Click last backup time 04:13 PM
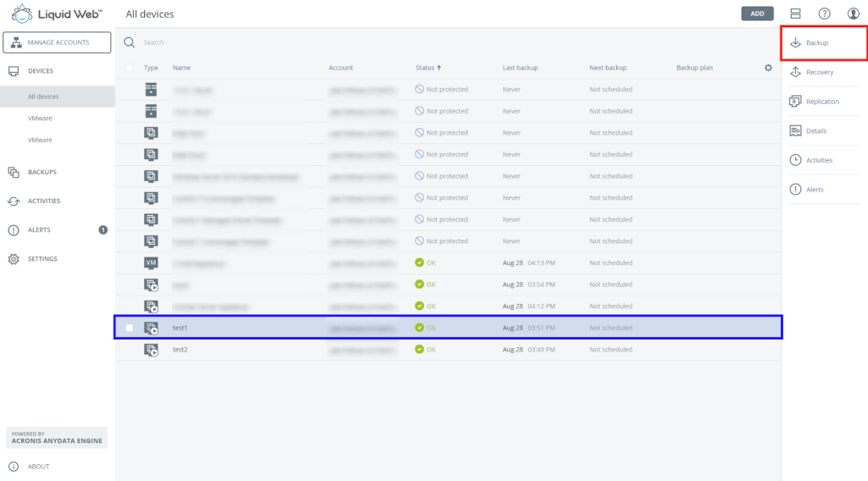The height and width of the screenshot is (481, 868). 542,263
